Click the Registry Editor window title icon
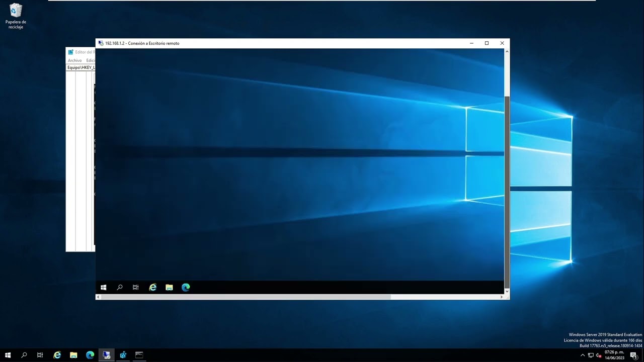The image size is (644, 362). coord(70,52)
